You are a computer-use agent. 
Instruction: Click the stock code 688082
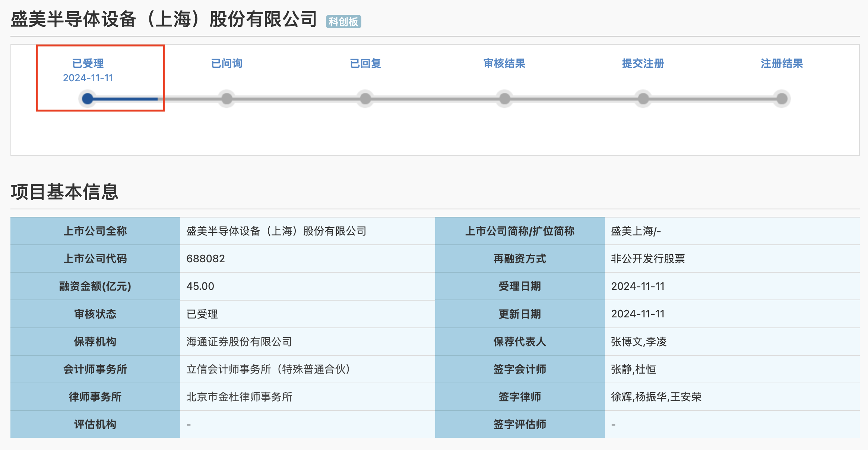(206, 259)
